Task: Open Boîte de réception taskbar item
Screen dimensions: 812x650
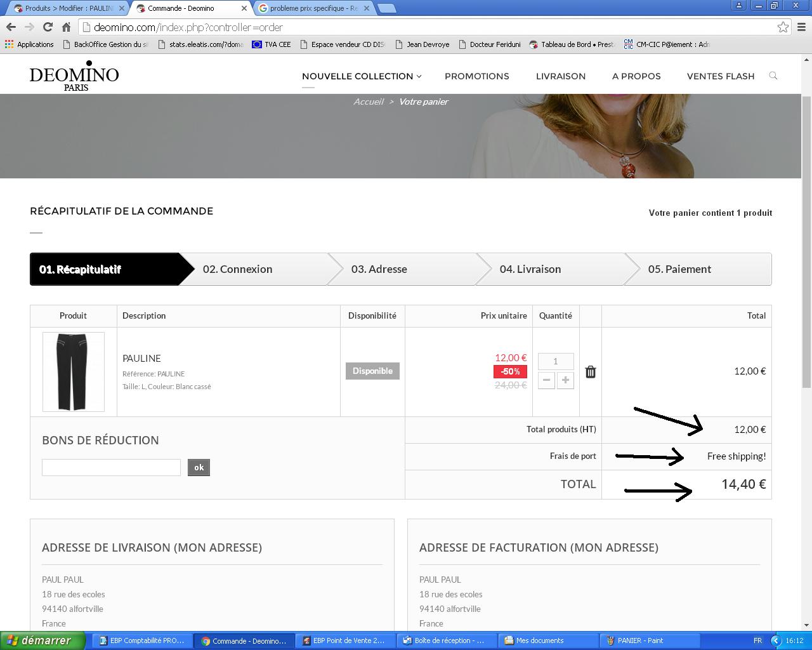Action: pyautogui.click(x=447, y=640)
